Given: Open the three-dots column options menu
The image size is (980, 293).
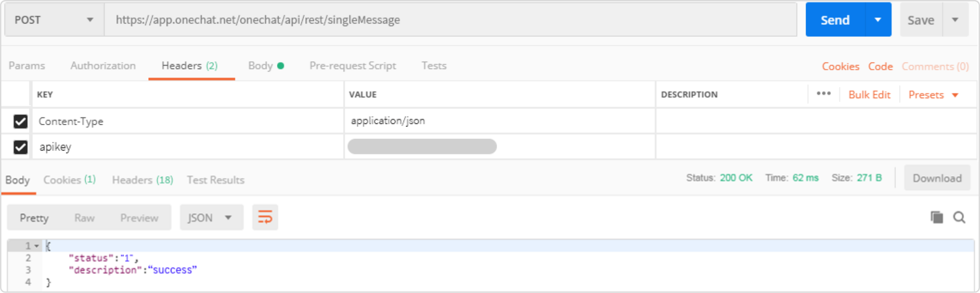Looking at the screenshot, I should click(823, 94).
